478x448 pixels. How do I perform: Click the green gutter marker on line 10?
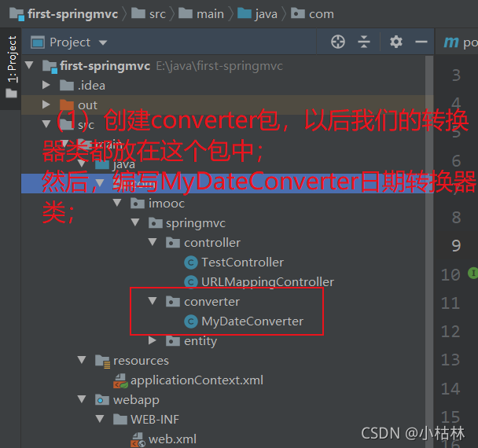[472, 273]
